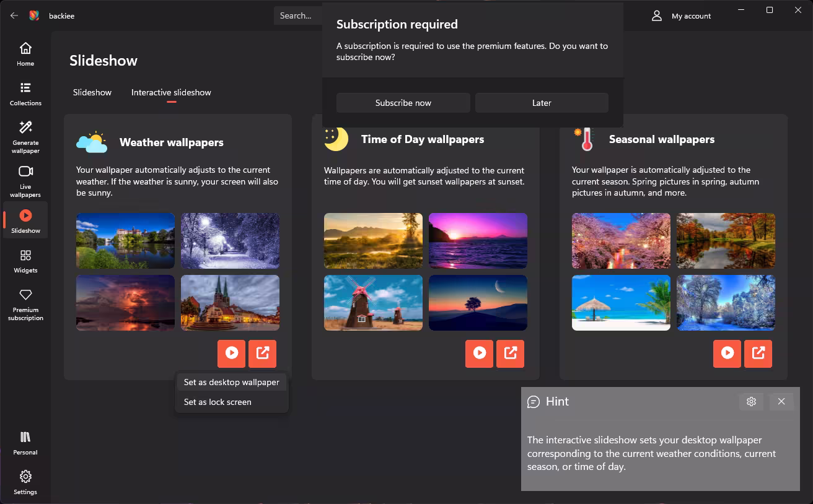Screen dimensions: 813x504
Task: Close the Hint panel
Action: click(x=781, y=401)
